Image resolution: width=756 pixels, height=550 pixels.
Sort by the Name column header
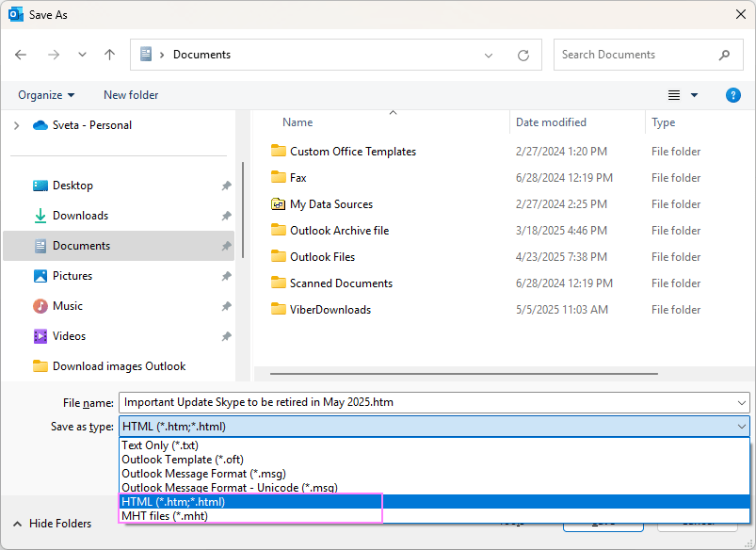click(x=298, y=122)
